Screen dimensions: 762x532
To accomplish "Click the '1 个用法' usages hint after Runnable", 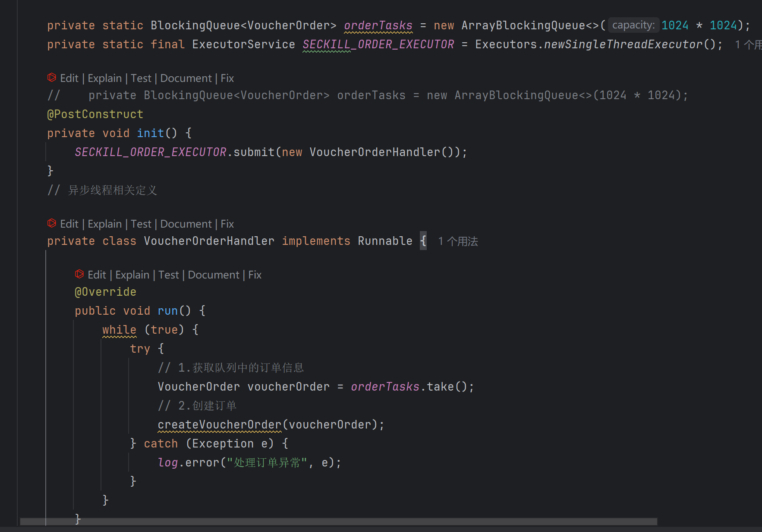I will coord(458,241).
